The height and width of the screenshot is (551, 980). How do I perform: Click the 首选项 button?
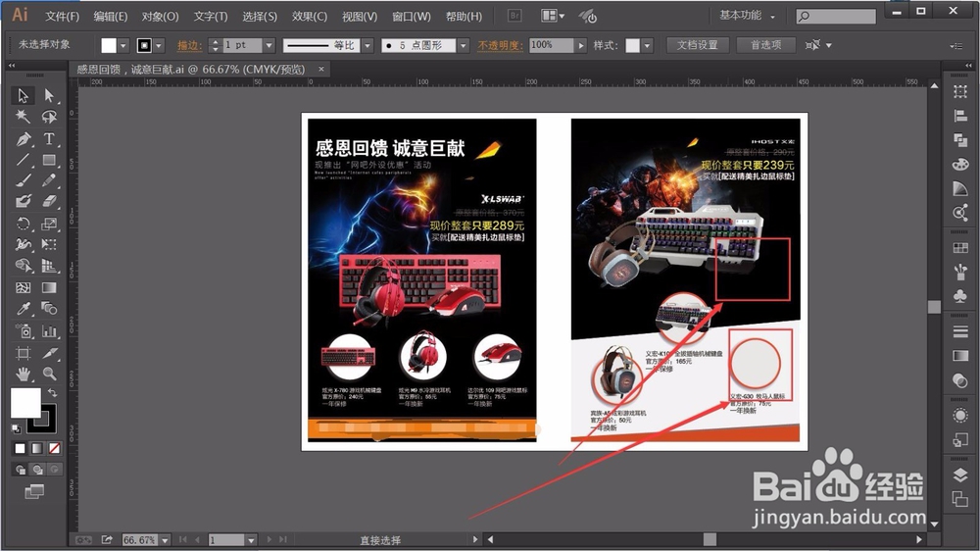tap(765, 45)
